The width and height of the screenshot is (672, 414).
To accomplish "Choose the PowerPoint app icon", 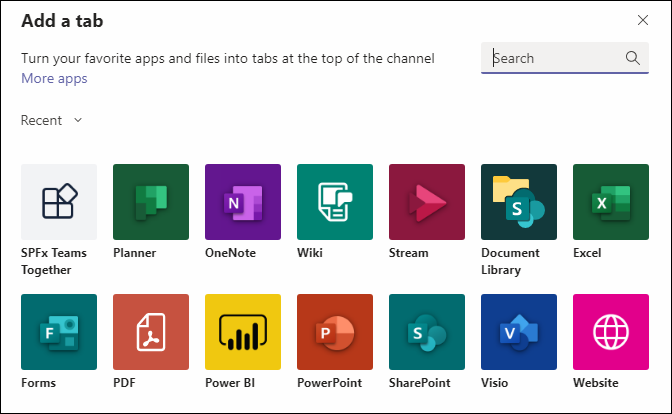I will click(x=335, y=332).
